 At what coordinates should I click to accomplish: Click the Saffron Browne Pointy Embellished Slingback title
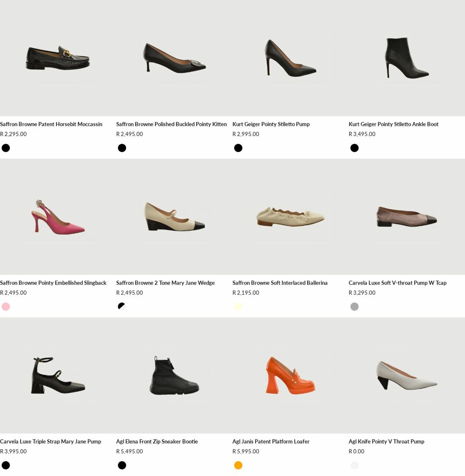[53, 283]
